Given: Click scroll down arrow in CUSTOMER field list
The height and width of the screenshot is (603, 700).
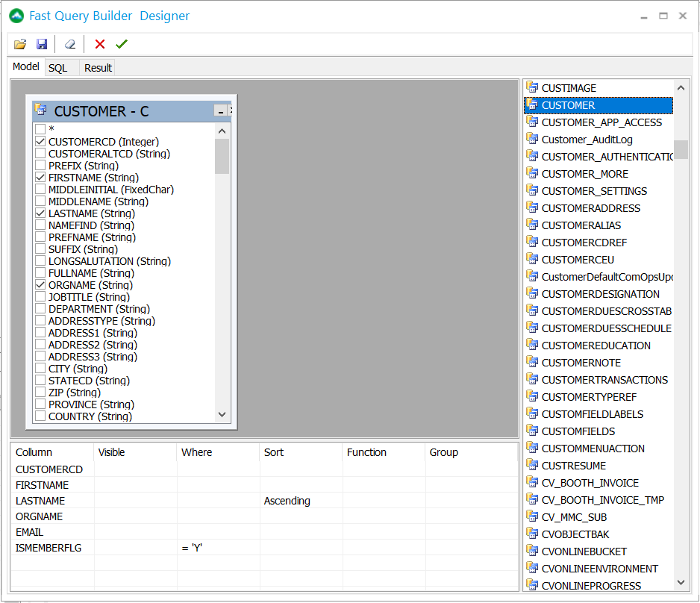Looking at the screenshot, I should tap(222, 415).
